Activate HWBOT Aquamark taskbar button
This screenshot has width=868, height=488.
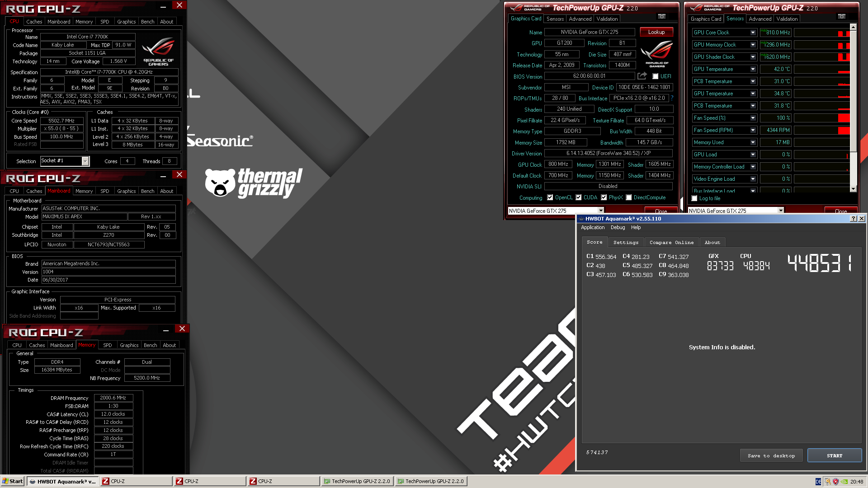pos(62,482)
